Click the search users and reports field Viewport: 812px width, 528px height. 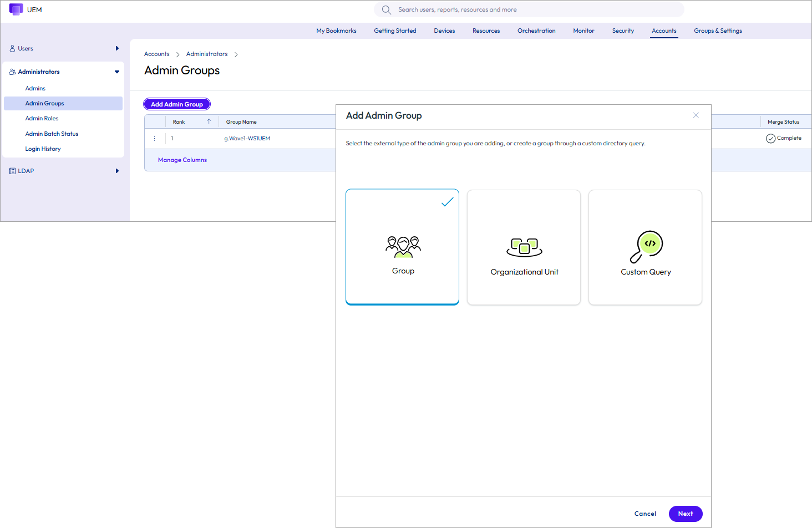tap(529, 10)
